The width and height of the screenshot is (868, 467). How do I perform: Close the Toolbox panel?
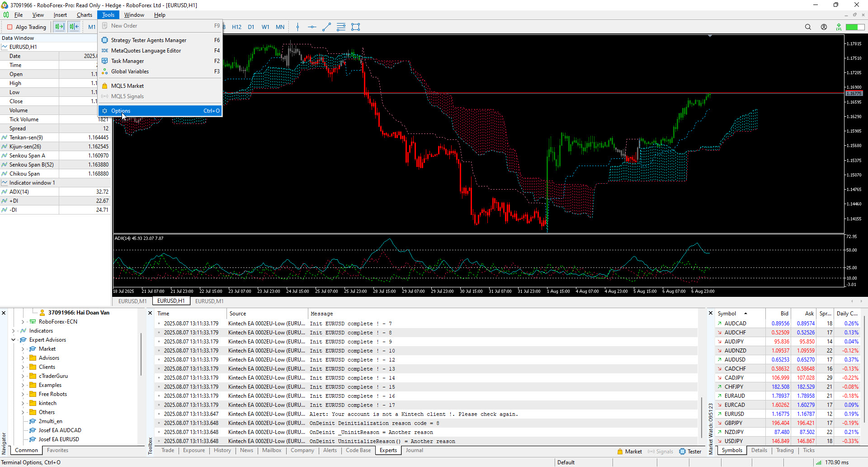coord(151,313)
